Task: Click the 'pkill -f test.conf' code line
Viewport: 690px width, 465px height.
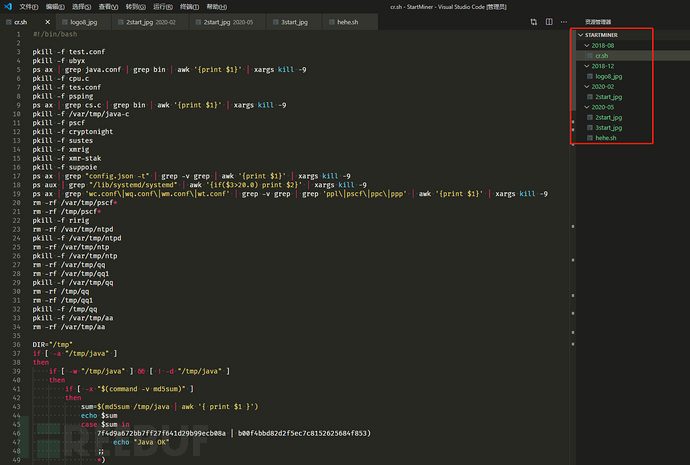Action: point(69,52)
